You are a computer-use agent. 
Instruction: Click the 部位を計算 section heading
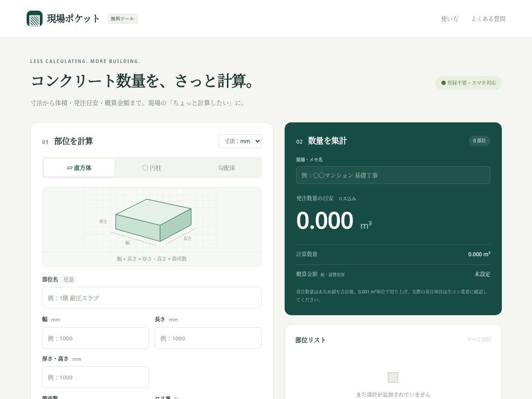(x=74, y=141)
